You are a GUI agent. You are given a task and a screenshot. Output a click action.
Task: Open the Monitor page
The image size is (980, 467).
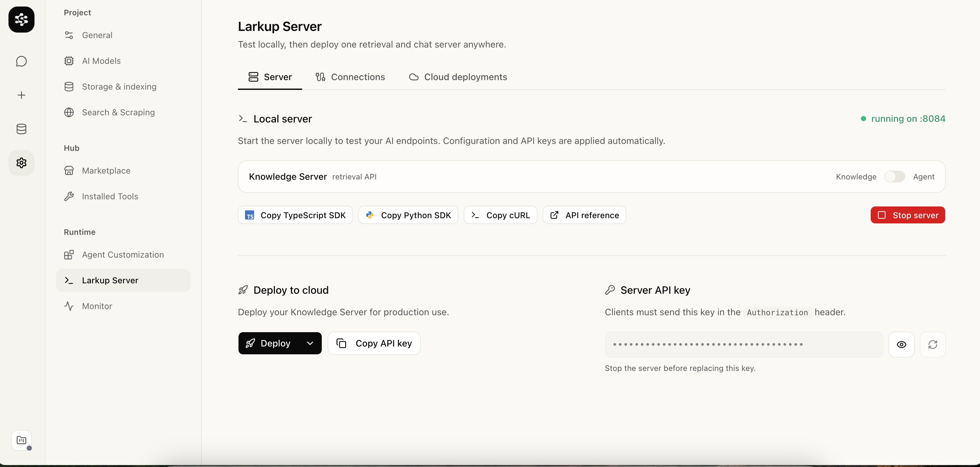tap(123, 306)
